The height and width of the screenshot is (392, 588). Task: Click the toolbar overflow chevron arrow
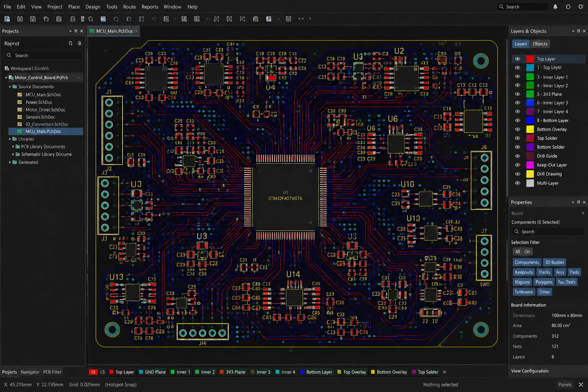click(x=310, y=19)
